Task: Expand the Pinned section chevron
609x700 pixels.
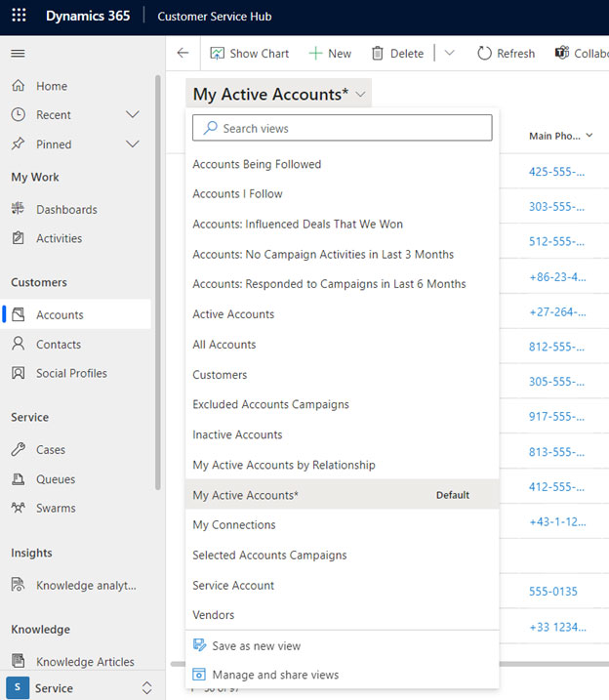Action: (x=134, y=144)
